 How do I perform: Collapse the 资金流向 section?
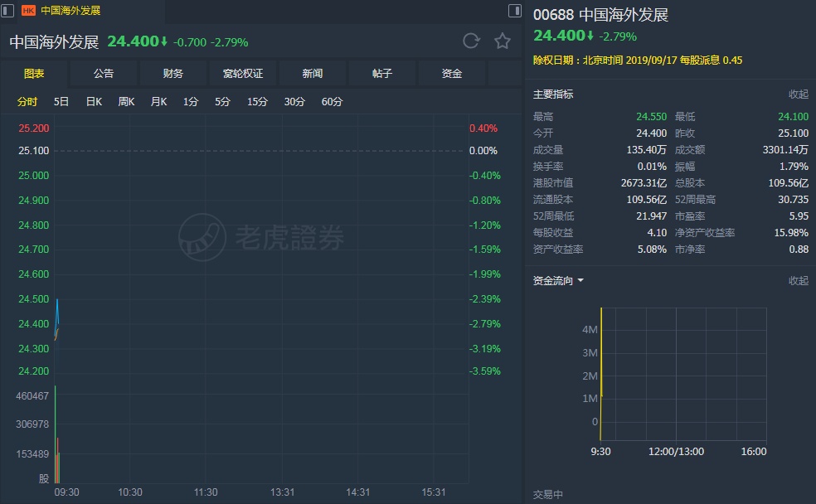(799, 281)
